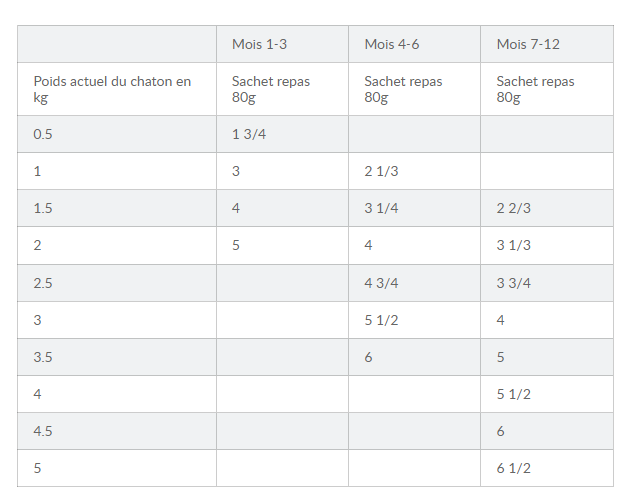This screenshot has height=490, width=635.
Task: Click the '6 1/2' portion cell
Action: [x=513, y=468]
